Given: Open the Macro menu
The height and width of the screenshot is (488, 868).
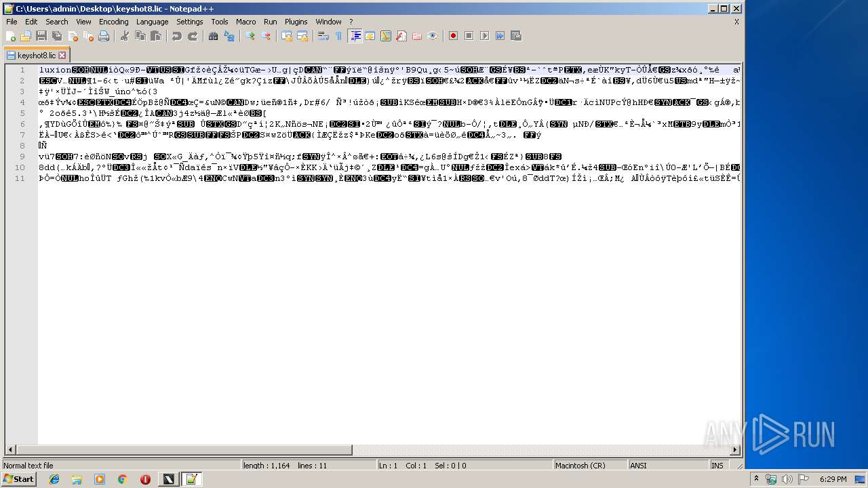Looking at the screenshot, I should pos(245,22).
